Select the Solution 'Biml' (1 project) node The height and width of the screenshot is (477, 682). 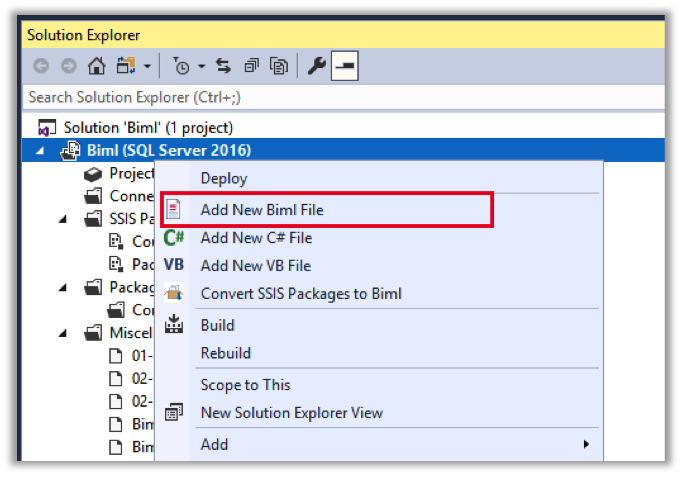148,128
